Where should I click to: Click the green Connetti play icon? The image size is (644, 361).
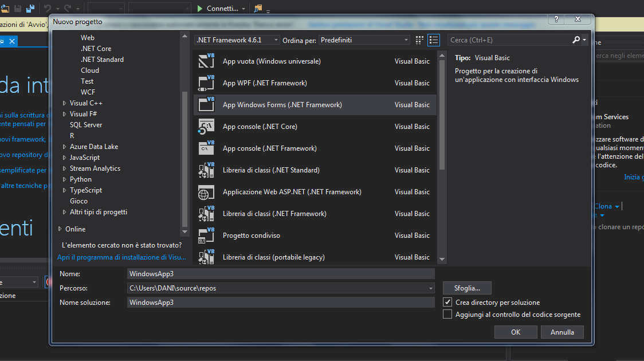(200, 8)
